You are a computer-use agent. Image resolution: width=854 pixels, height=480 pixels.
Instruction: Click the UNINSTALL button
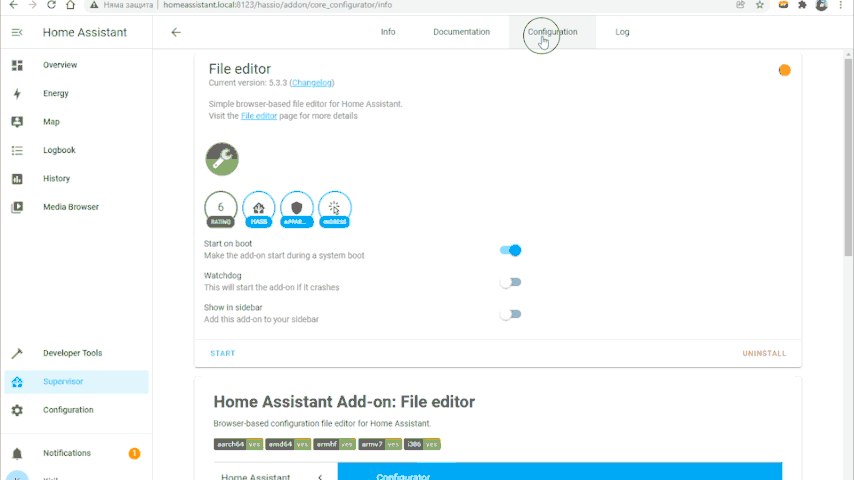coord(764,354)
